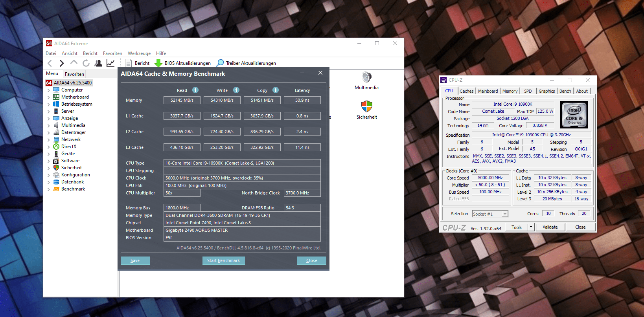Click the Memory Latency value 50.9 ns
The width and height of the screenshot is (644, 317).
click(x=302, y=100)
